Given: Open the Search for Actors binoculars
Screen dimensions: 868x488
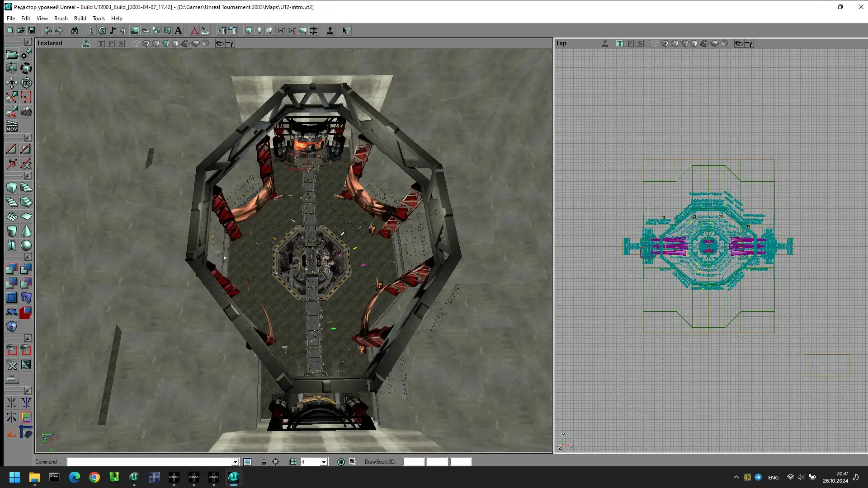Looking at the screenshot, I should pyautogui.click(x=75, y=30).
